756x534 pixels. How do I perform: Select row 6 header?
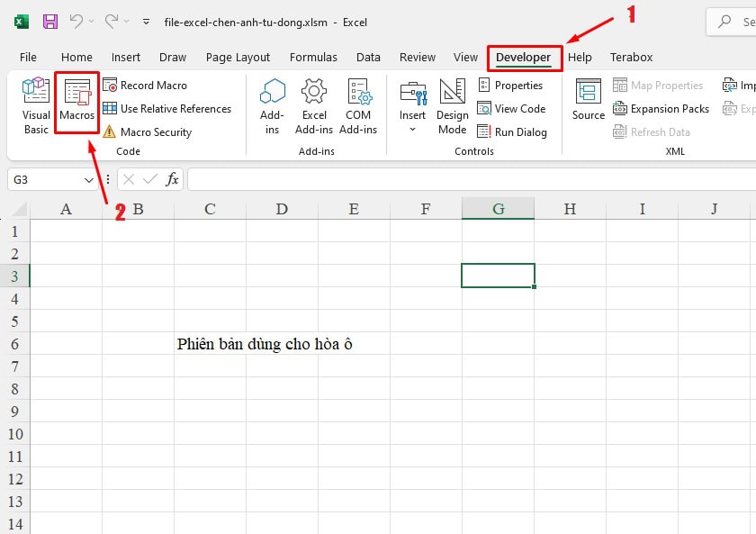click(x=15, y=344)
